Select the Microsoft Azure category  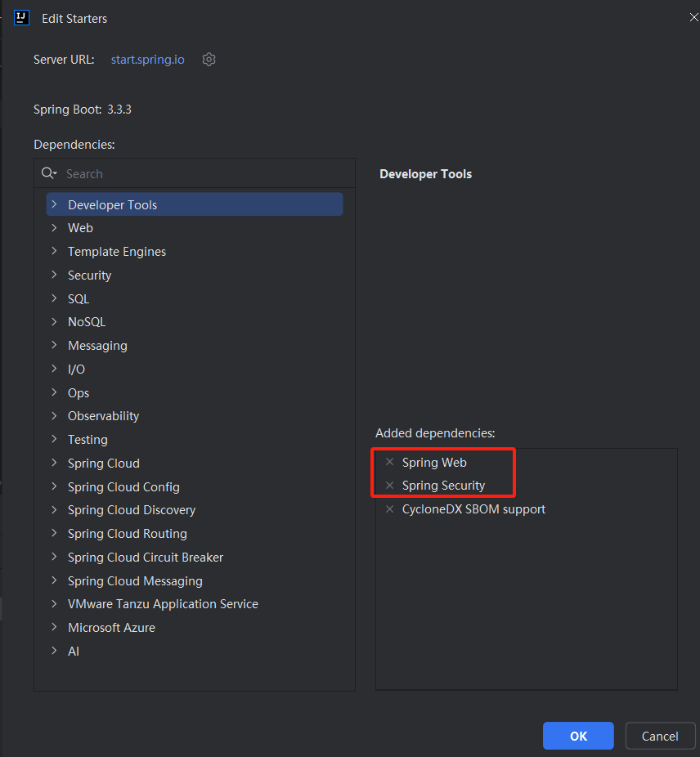[x=111, y=628]
